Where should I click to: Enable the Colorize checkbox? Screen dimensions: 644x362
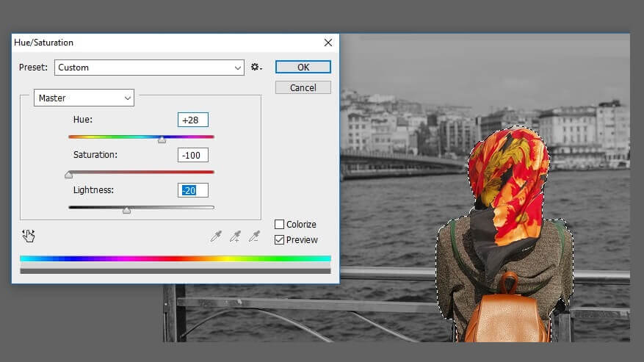point(279,225)
